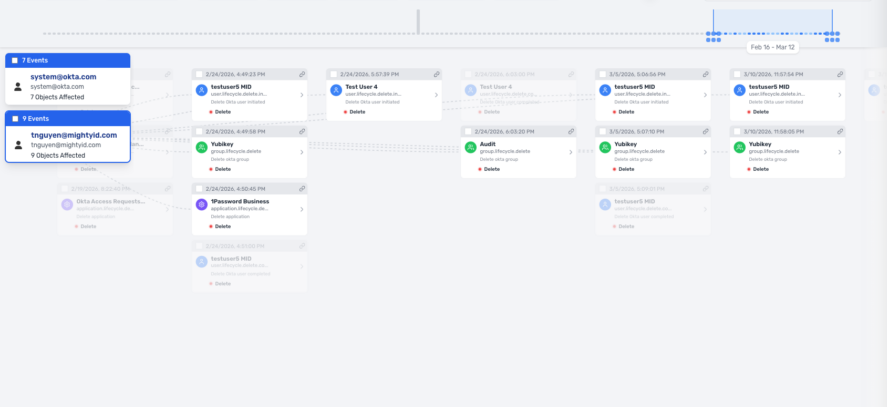Check the 9 Events checkbox
The width and height of the screenshot is (887, 407).
(x=14, y=118)
